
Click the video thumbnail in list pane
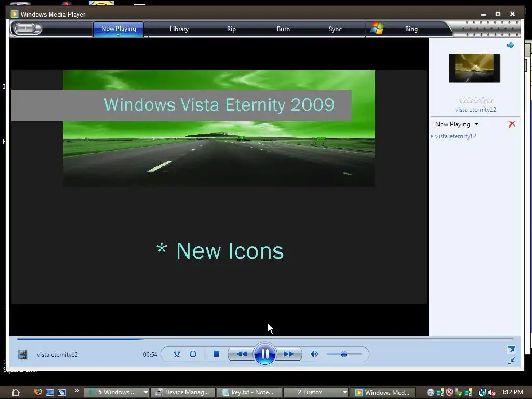(x=474, y=68)
